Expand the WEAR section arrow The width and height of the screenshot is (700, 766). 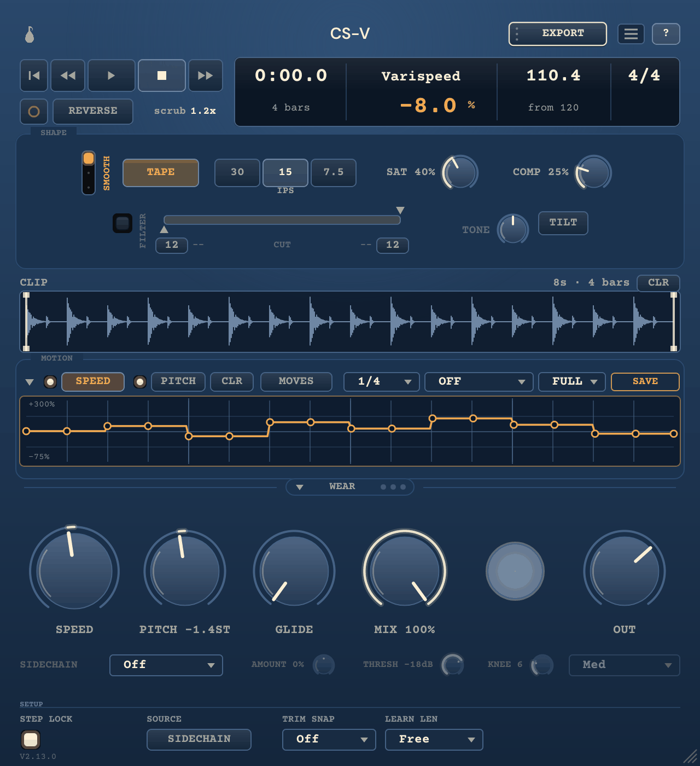click(300, 488)
